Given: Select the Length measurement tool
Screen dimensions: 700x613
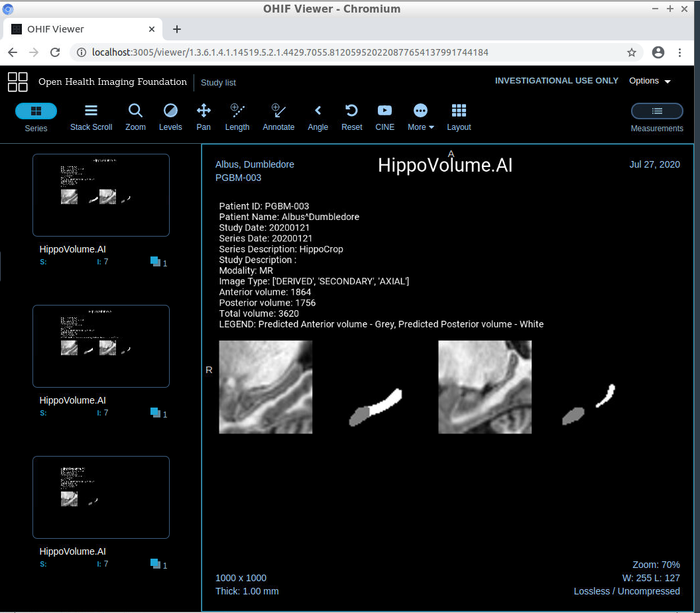Looking at the screenshot, I should pyautogui.click(x=237, y=117).
